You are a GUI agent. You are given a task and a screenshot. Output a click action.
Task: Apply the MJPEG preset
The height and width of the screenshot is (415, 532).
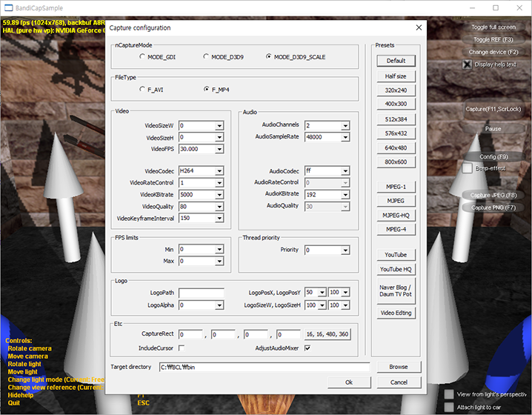point(396,201)
